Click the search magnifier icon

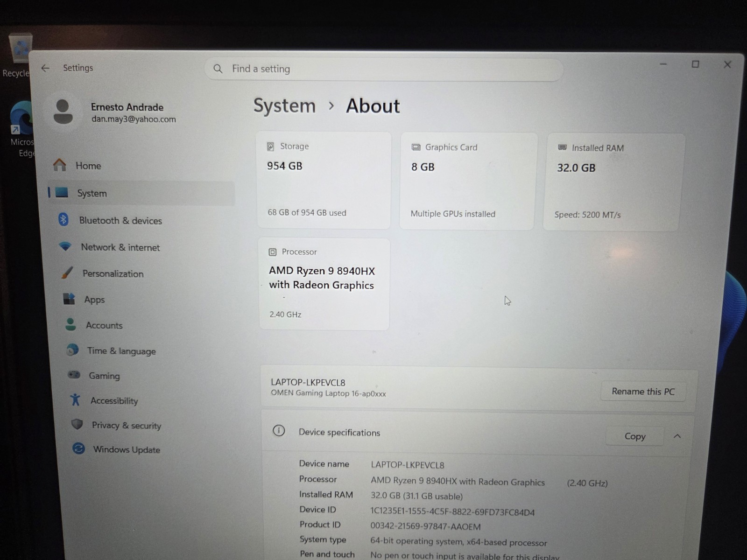(218, 69)
